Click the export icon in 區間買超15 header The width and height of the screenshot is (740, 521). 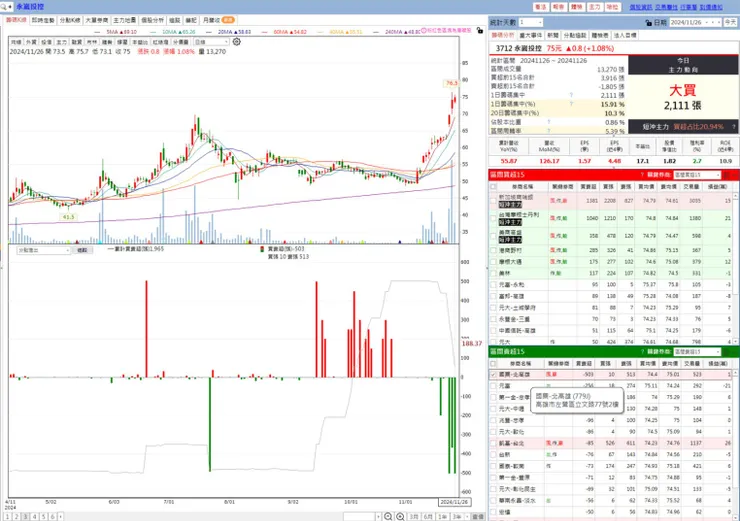[726, 175]
